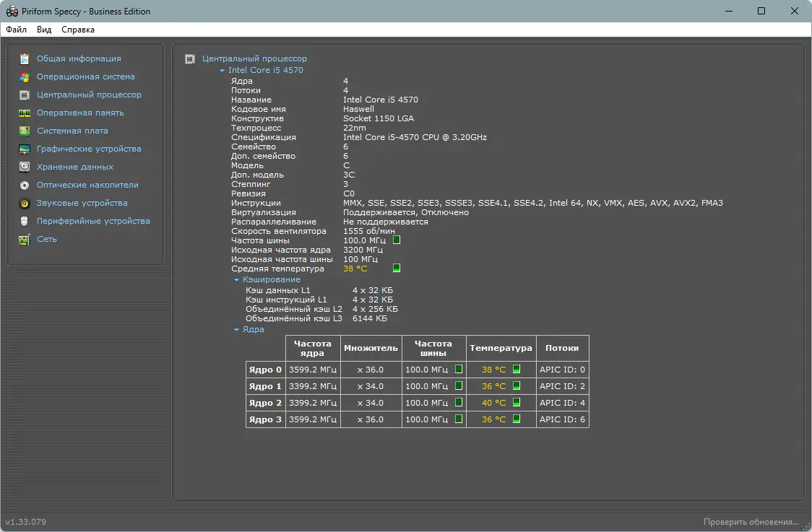Click Проверить обновления link
The width and height of the screenshot is (812, 532).
pyautogui.click(x=751, y=522)
